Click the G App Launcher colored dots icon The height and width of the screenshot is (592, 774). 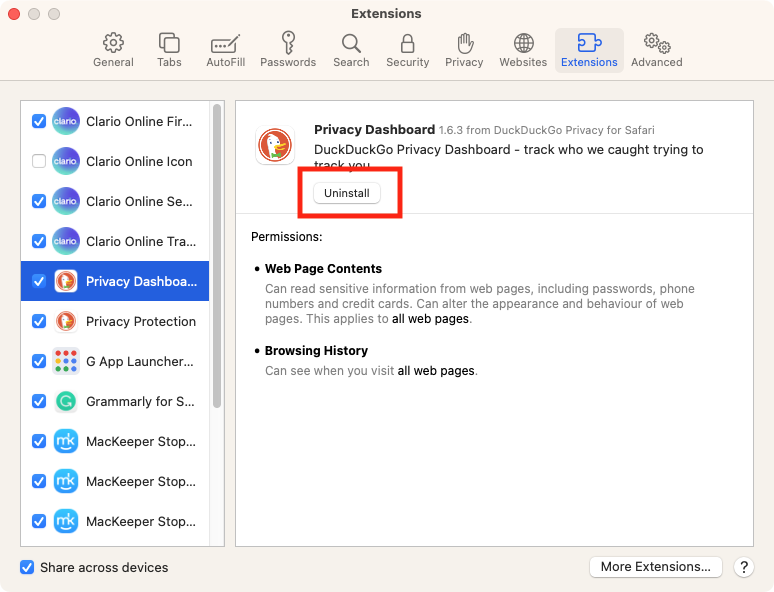point(66,361)
